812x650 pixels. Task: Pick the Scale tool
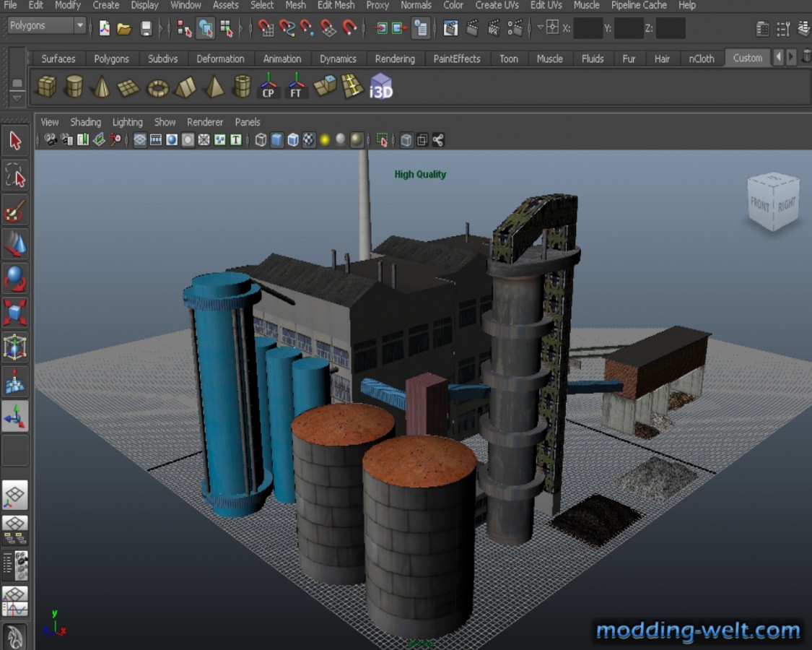pyautogui.click(x=15, y=312)
